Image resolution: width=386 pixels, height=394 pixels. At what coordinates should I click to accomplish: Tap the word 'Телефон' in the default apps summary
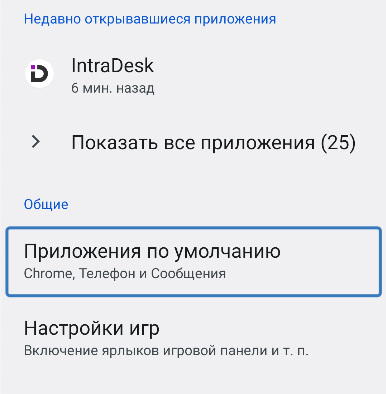pyautogui.click(x=107, y=274)
